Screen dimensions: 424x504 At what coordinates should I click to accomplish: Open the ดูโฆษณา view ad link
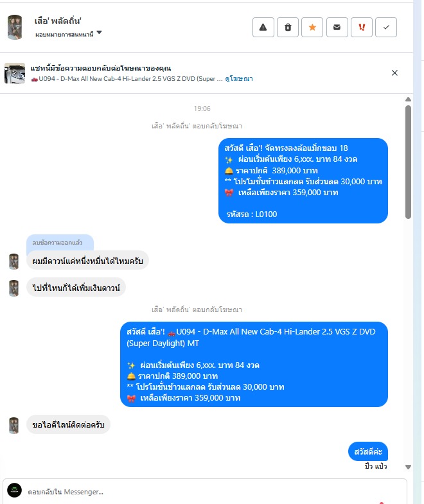pyautogui.click(x=239, y=79)
